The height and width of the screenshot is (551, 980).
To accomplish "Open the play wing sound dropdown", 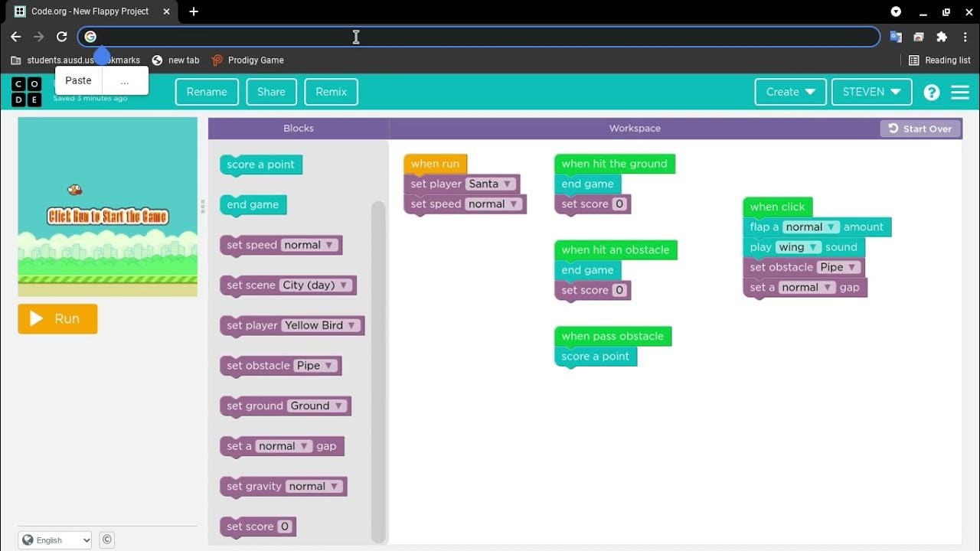I will (x=799, y=247).
